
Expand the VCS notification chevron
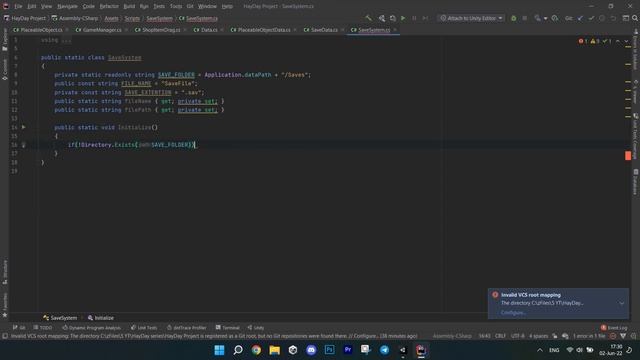[x=622, y=303]
